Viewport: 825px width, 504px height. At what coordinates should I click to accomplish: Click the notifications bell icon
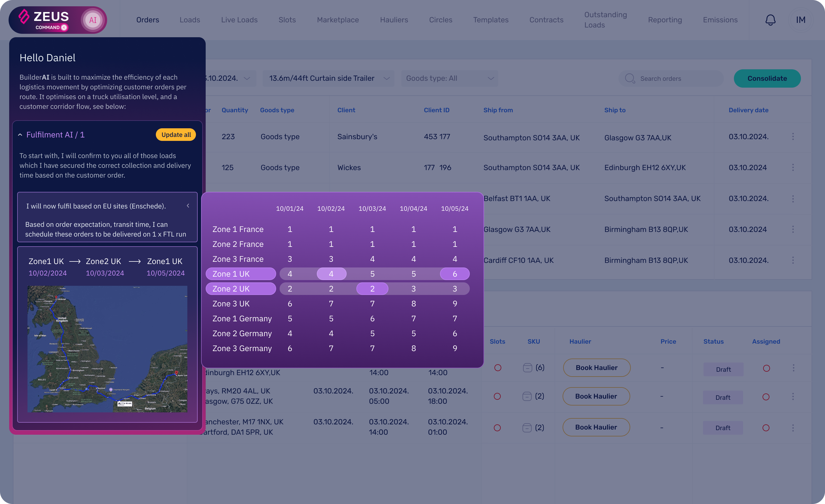click(770, 20)
